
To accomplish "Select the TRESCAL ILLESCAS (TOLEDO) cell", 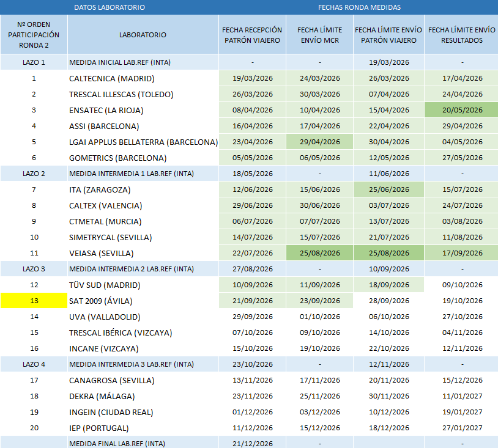I will (143, 94).
